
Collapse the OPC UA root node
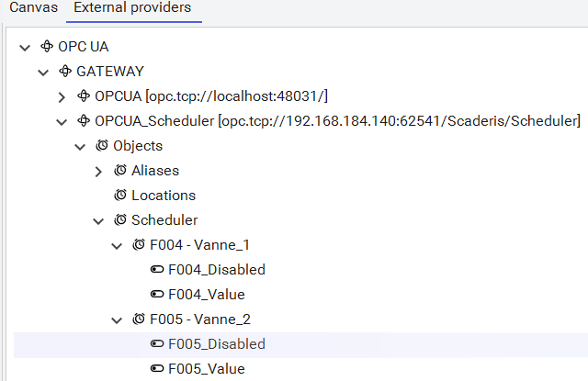coord(25,46)
